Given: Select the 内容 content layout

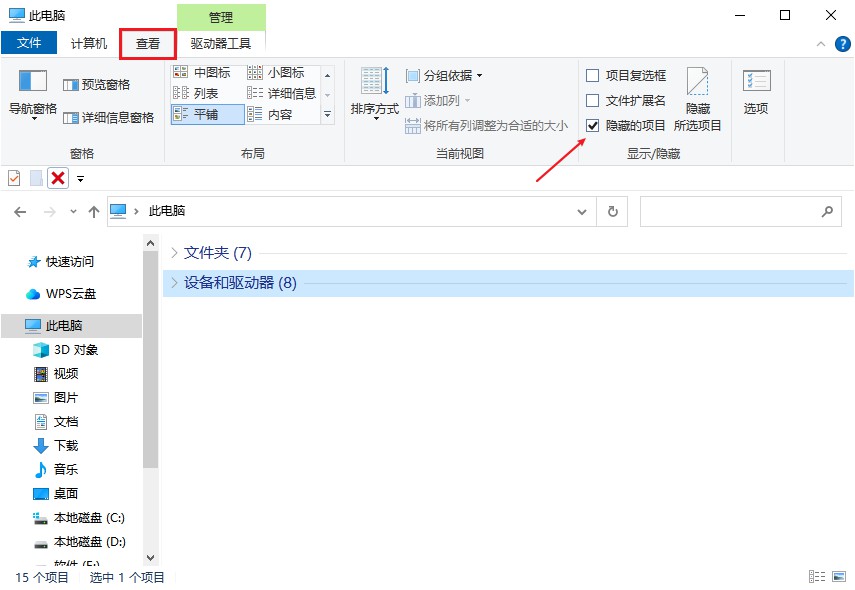Looking at the screenshot, I should pyautogui.click(x=270, y=115).
